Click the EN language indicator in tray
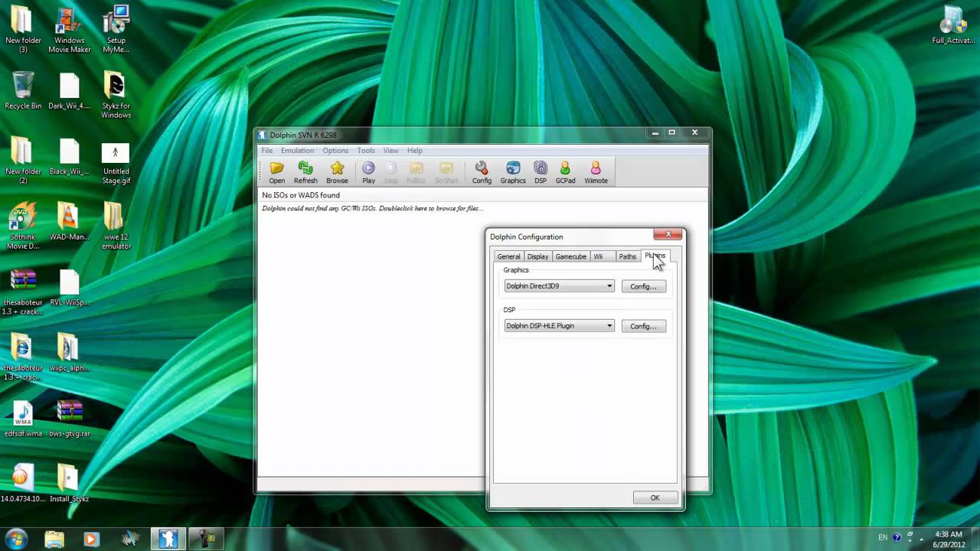Viewport: 980px width, 551px height. [883, 538]
